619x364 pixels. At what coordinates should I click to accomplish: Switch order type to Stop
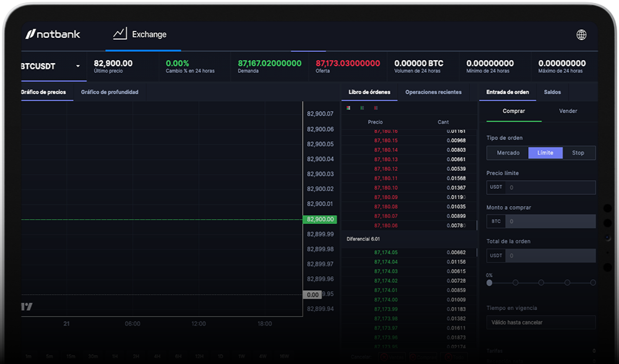(x=579, y=152)
